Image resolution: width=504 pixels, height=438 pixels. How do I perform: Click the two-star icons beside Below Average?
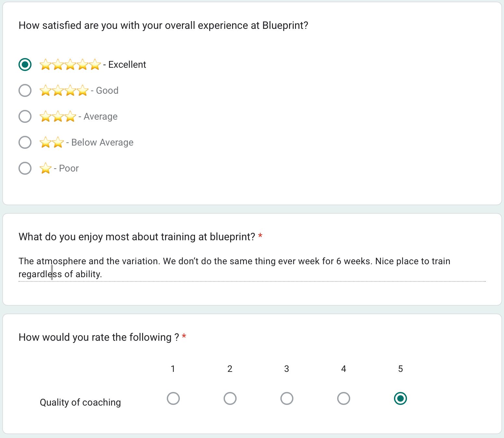point(52,142)
